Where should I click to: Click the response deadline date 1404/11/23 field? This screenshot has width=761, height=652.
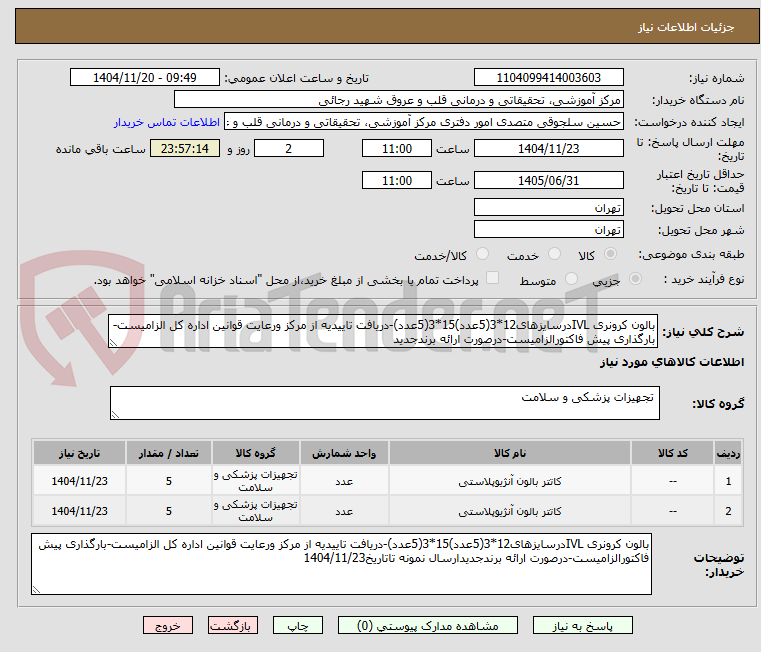point(548,149)
